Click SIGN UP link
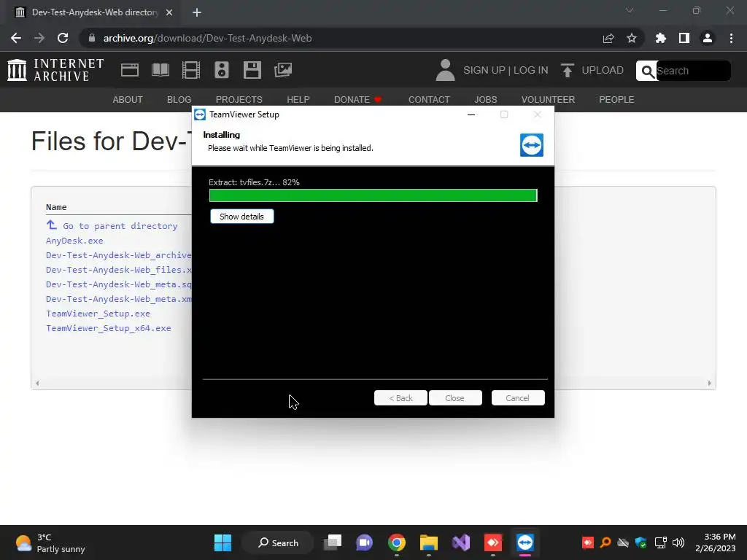The height and width of the screenshot is (560, 747). point(484,70)
